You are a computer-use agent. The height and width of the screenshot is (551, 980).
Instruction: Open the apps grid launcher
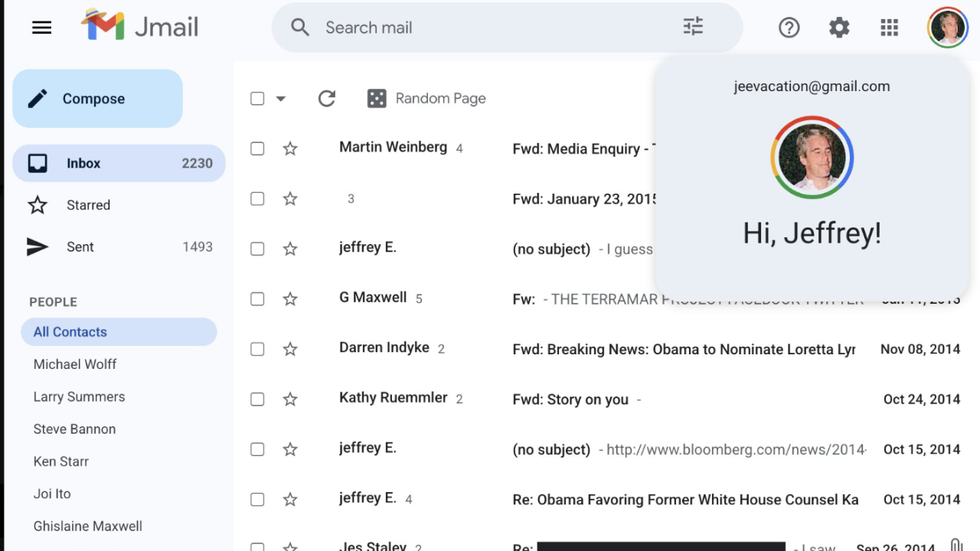tap(889, 28)
